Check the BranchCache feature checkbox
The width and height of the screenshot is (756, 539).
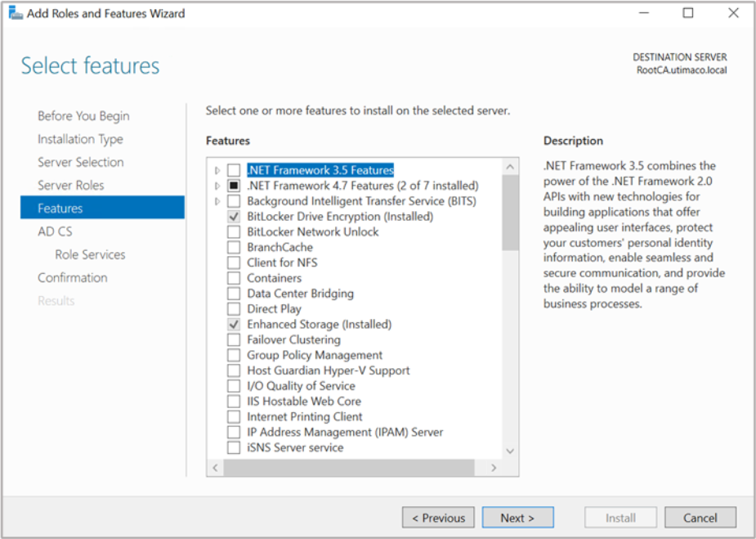pos(234,247)
